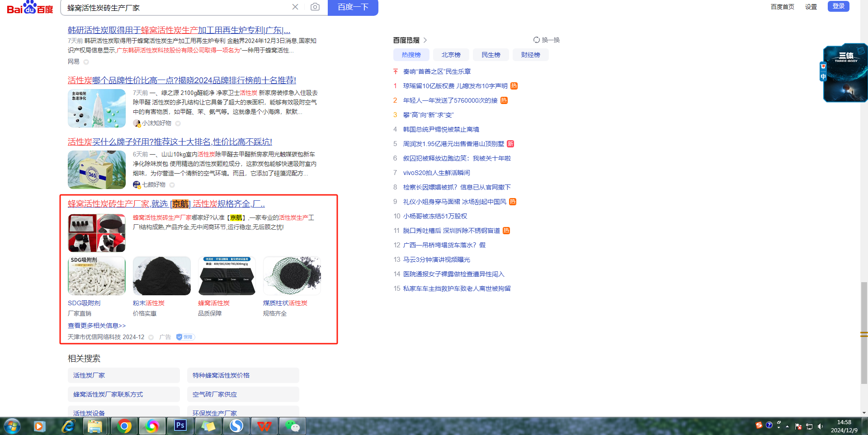Open the 活性炭买什么牌子好用 result title
Viewport: 868px width, 435px height.
170,142
